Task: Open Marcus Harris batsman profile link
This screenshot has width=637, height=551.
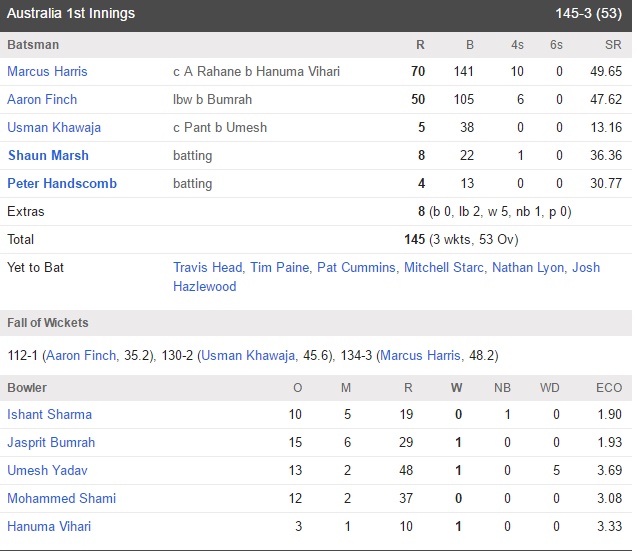Action: tap(47, 72)
